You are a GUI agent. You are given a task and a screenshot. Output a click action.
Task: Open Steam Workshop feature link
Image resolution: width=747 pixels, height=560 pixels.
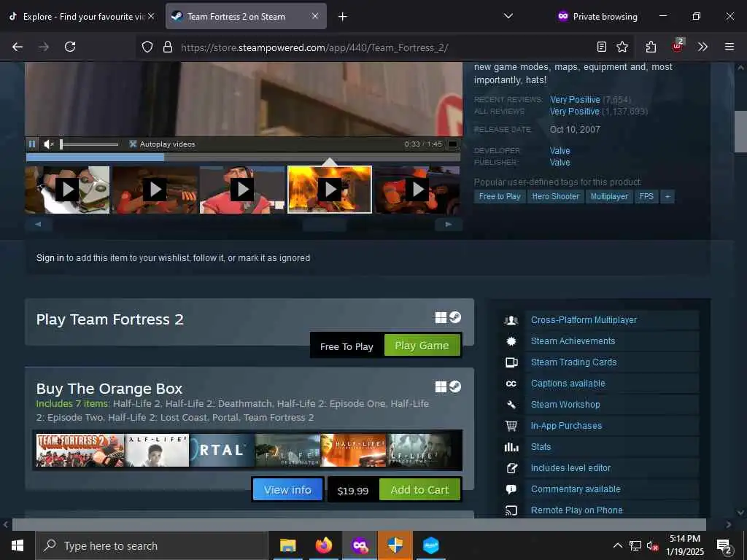click(x=565, y=404)
